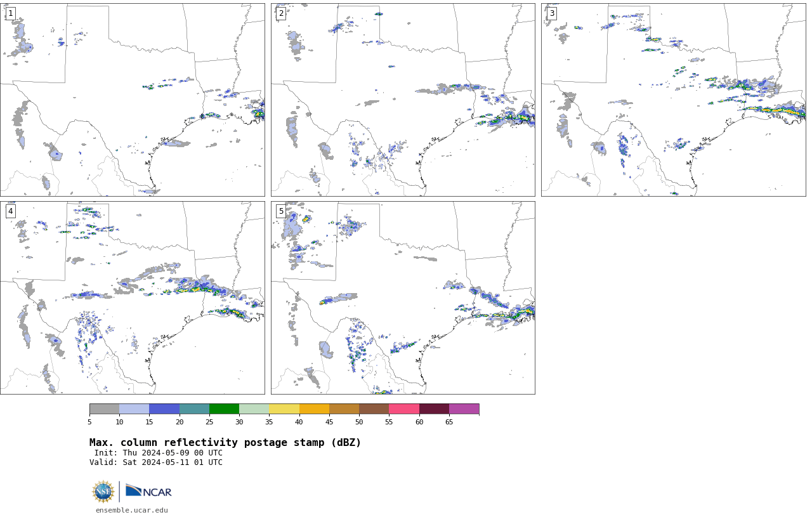812x517 pixels.
Task: Open postage stamp map labeled 5
Action: point(403,298)
